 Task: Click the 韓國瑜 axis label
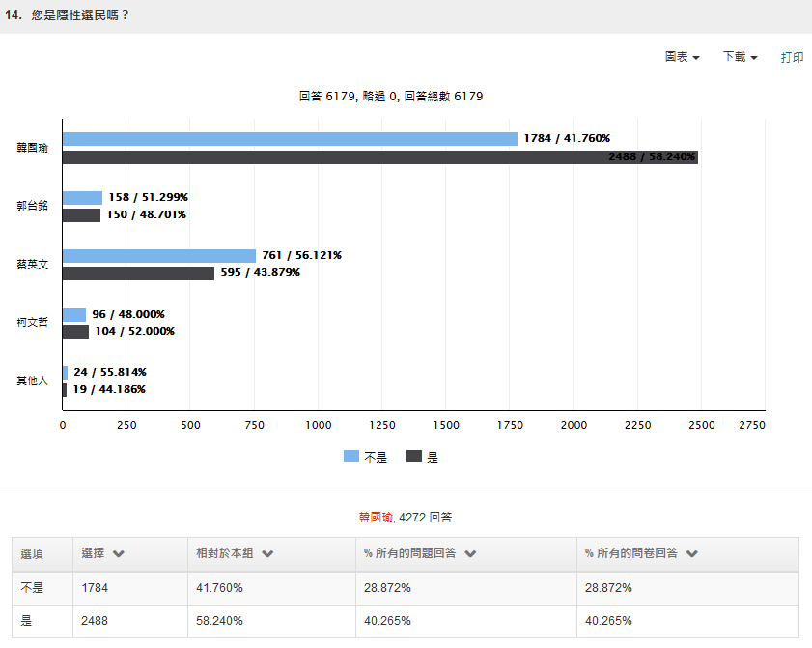pyautogui.click(x=32, y=148)
